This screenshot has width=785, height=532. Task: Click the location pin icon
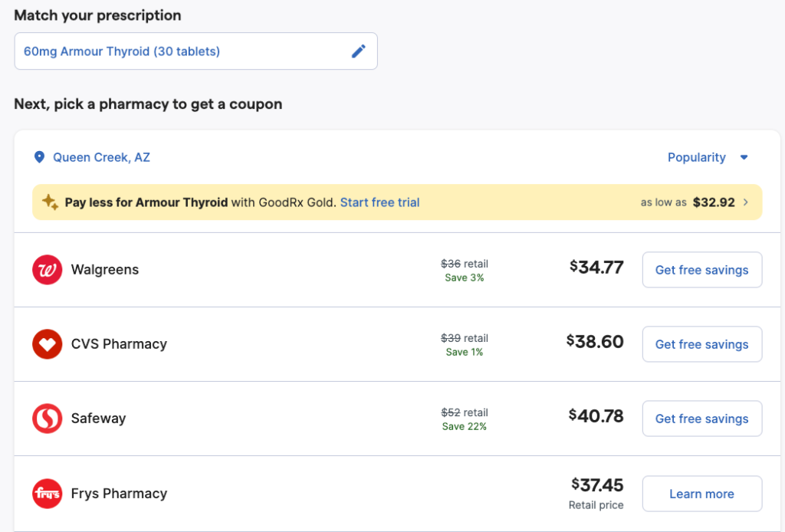(x=40, y=157)
